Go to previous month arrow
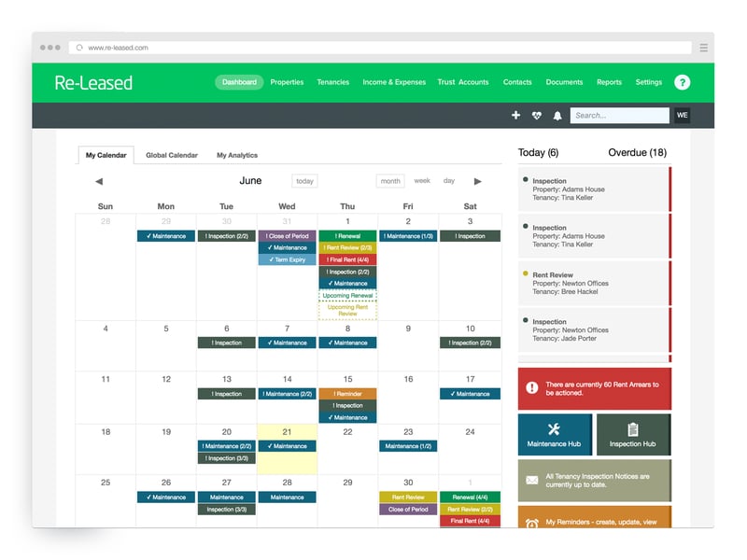This screenshot has width=747, height=560. point(99,181)
